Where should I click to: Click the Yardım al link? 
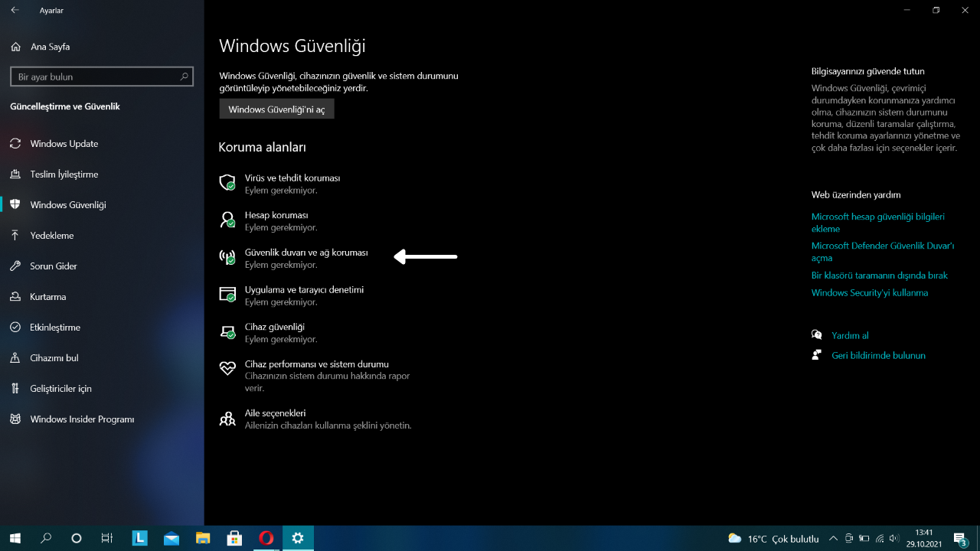[850, 336]
